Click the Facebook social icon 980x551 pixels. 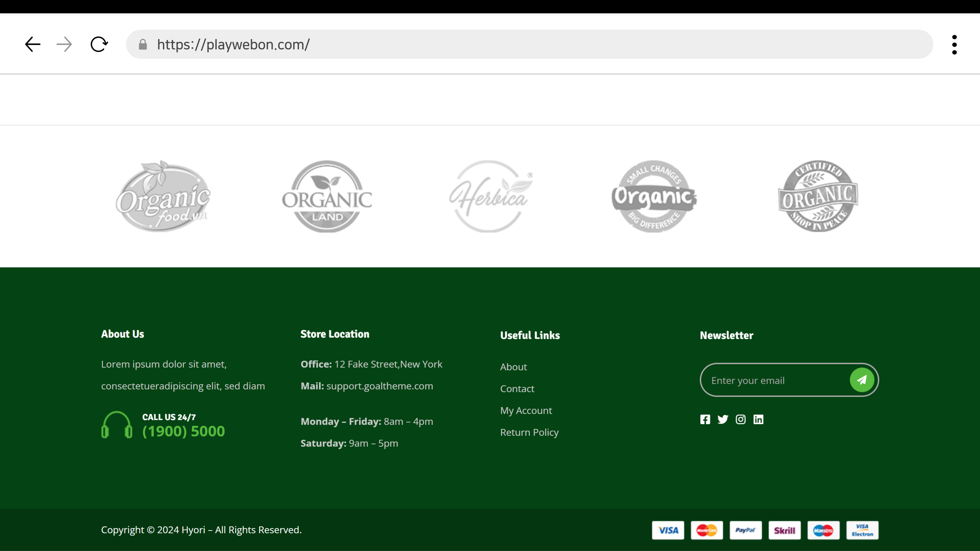pyautogui.click(x=705, y=419)
